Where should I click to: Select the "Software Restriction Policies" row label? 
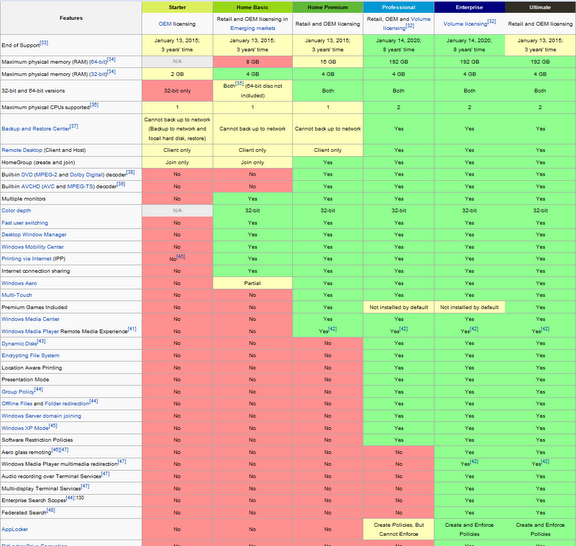tap(37, 440)
